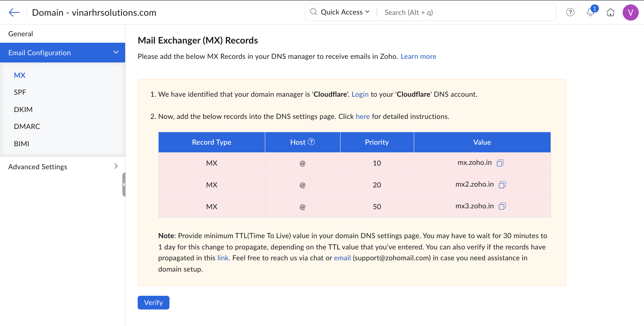
Task: Open the notifications bell icon
Action: coord(590,12)
